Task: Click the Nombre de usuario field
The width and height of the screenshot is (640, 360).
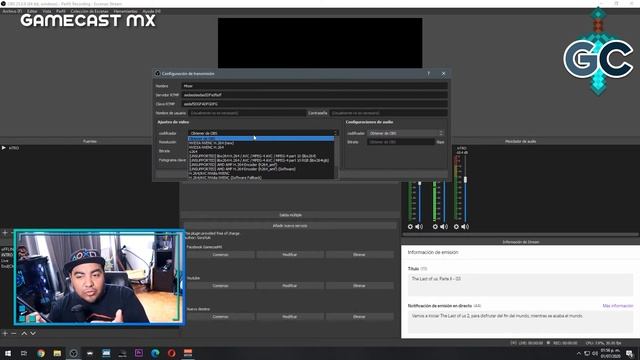Action: point(247,113)
